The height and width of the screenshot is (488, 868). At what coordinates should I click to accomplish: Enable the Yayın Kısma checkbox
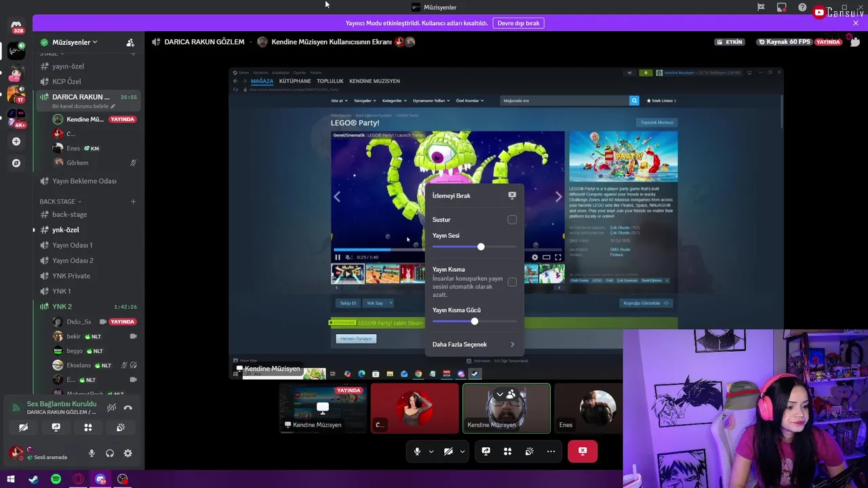512,282
